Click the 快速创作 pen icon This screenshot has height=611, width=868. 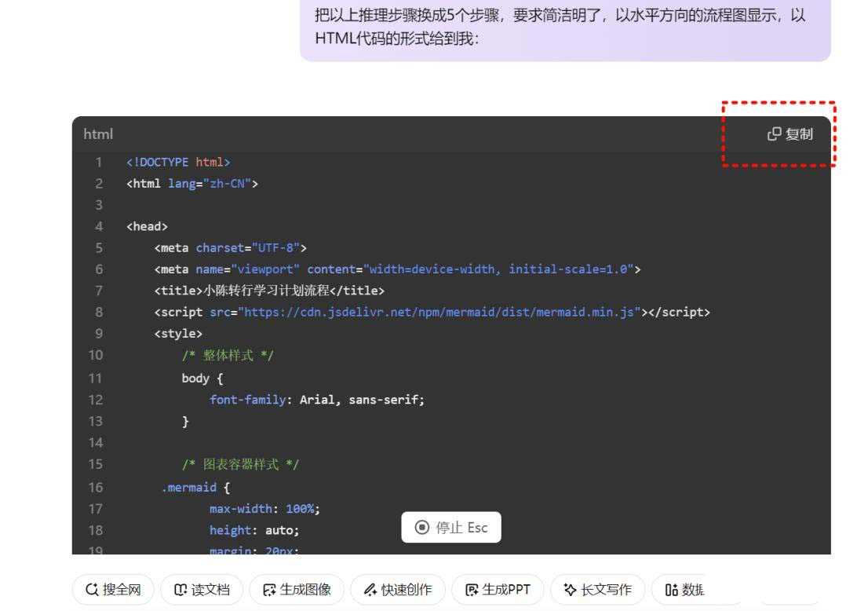[370, 590]
